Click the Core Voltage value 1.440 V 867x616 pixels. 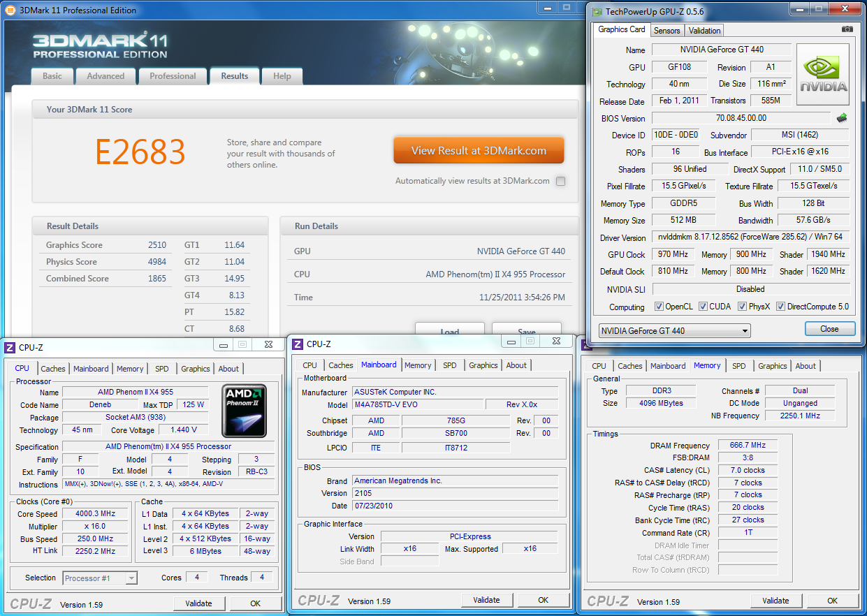[183, 430]
